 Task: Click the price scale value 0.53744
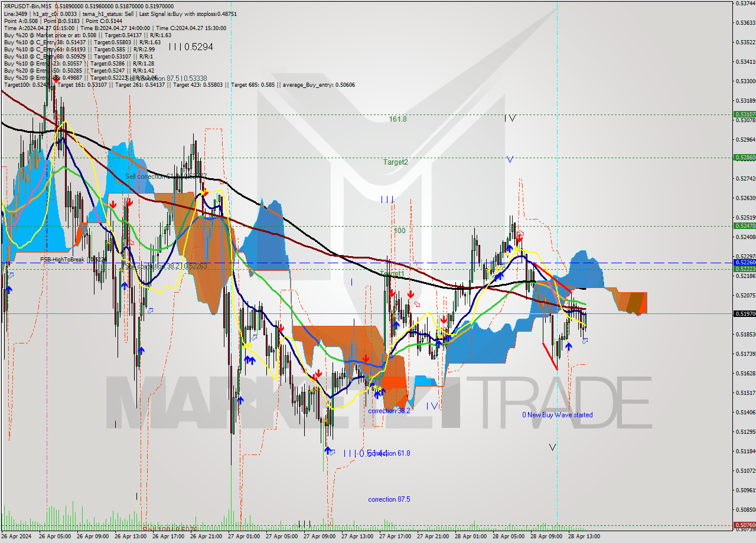pos(744,4)
